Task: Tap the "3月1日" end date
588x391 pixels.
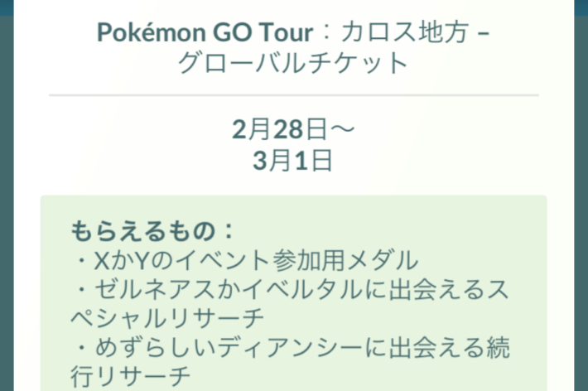Action: (293, 160)
